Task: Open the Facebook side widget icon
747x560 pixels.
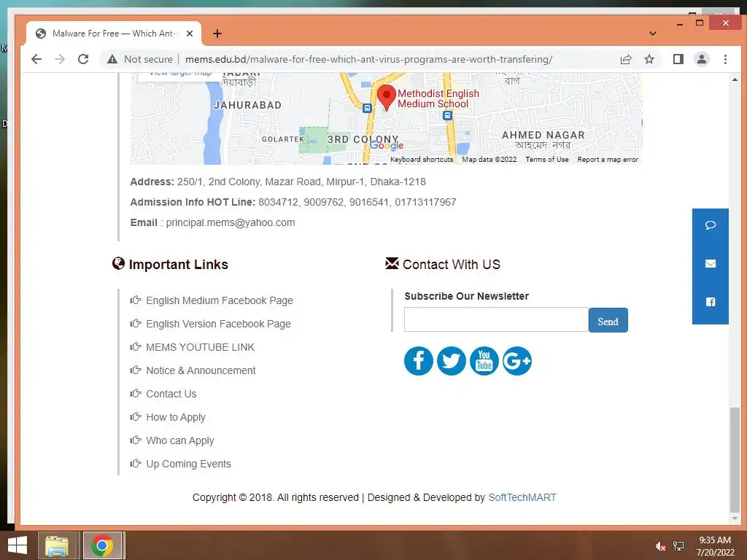Action: [x=711, y=302]
